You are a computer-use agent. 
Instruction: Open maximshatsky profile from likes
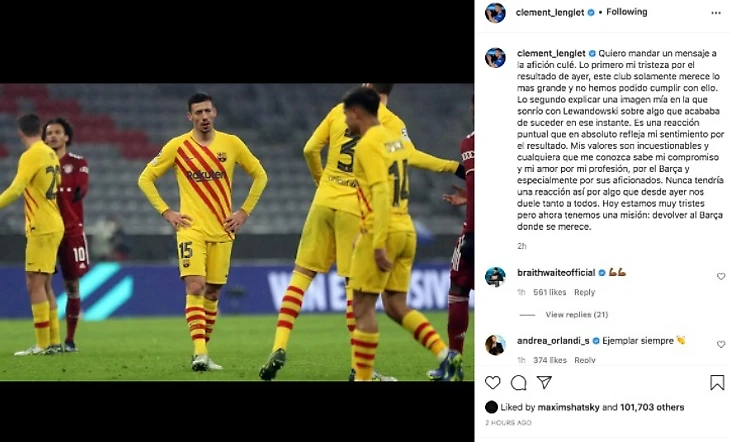click(568, 407)
